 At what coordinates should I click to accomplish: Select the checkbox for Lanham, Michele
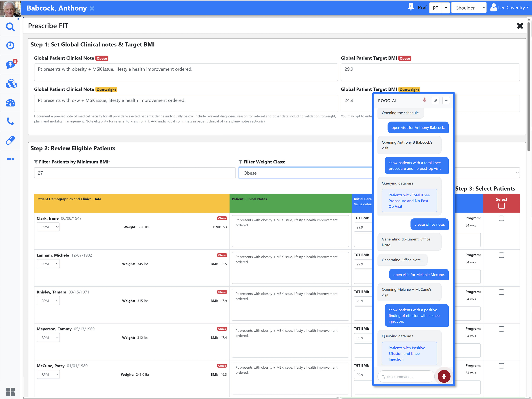tap(501, 255)
